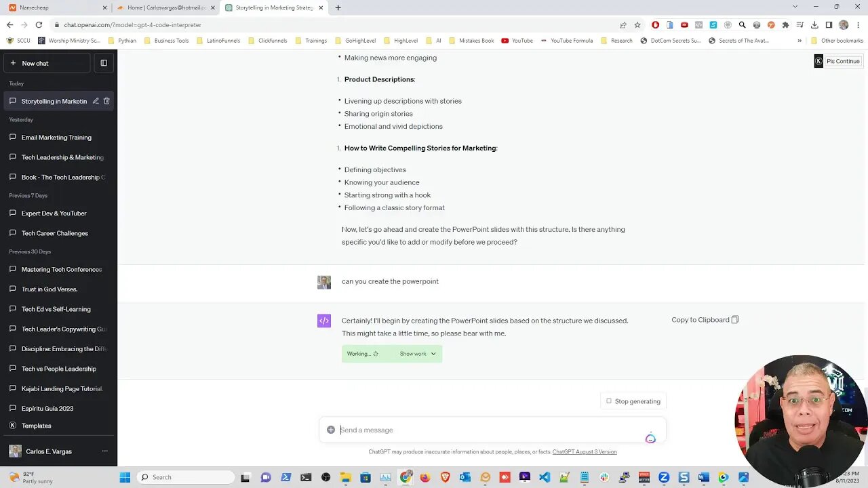Open the Research bookmark folder
This screenshot has height=488, width=868.
[616, 41]
